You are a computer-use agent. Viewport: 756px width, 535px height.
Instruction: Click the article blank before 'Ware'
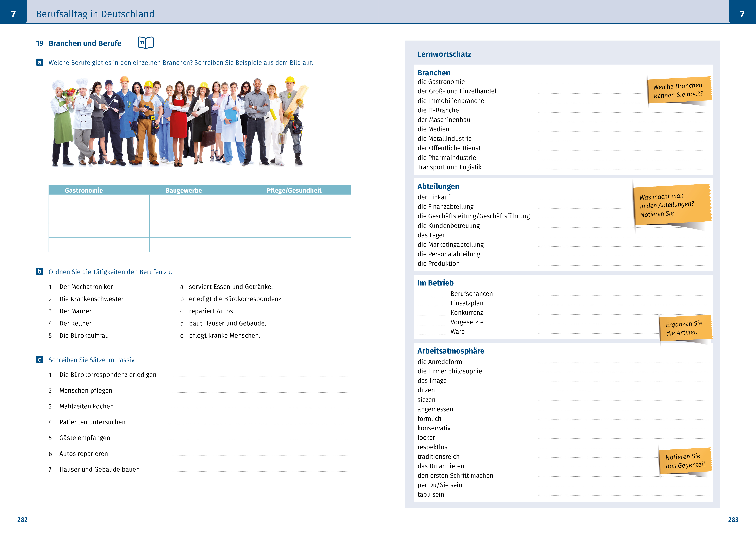[x=431, y=332]
